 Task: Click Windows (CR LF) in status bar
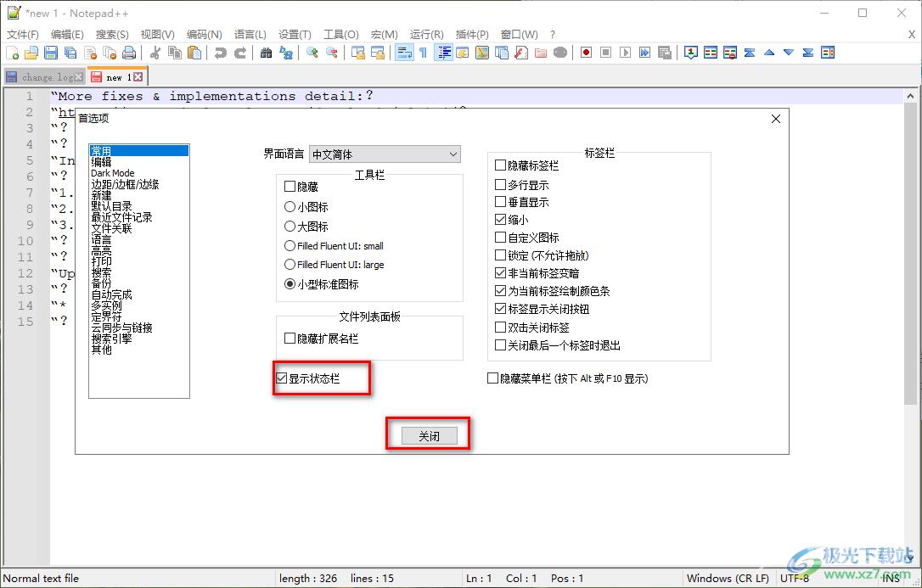coord(728,578)
